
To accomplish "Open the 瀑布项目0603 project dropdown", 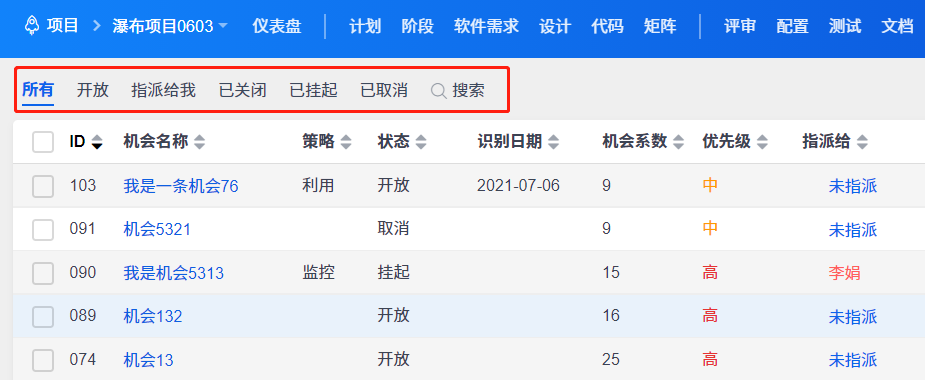I will click(x=170, y=27).
